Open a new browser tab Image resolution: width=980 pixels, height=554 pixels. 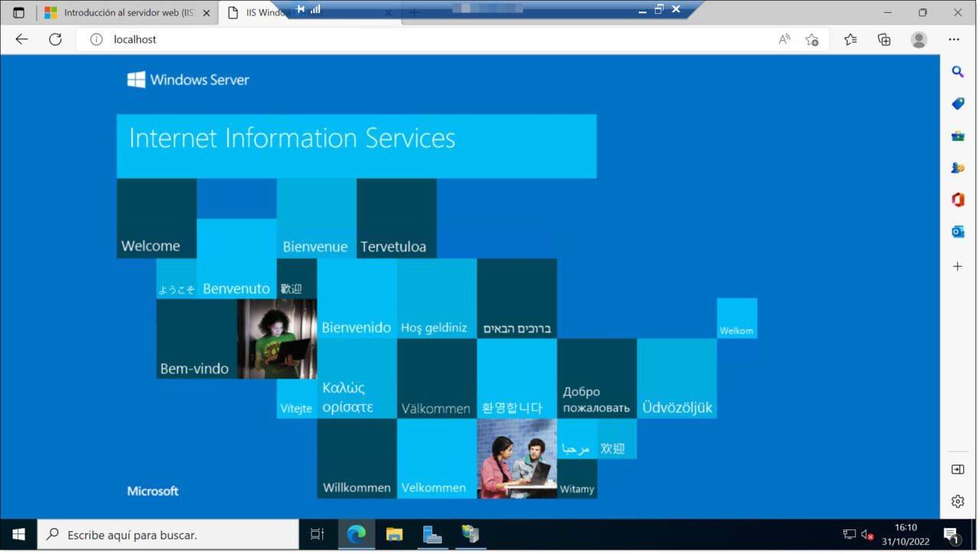coord(414,13)
